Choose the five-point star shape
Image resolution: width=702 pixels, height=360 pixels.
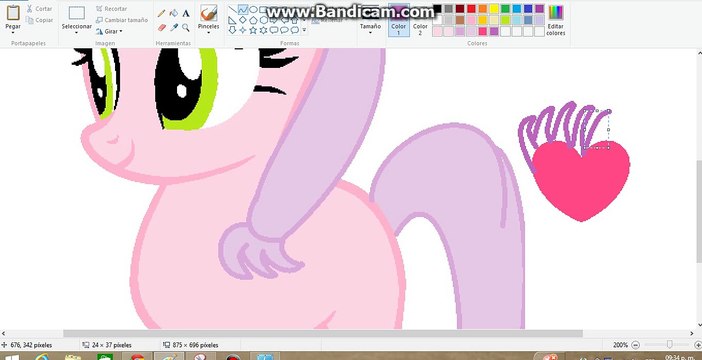pos(253,30)
